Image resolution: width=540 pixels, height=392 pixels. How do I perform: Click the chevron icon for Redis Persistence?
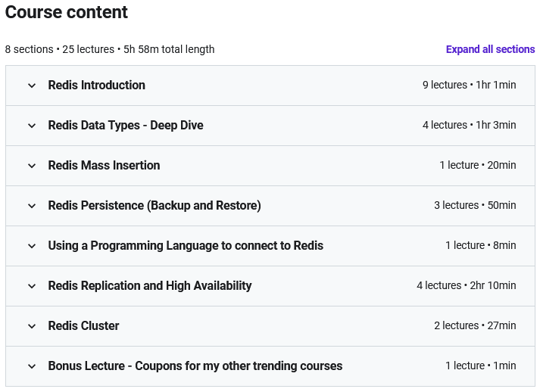click(32, 206)
